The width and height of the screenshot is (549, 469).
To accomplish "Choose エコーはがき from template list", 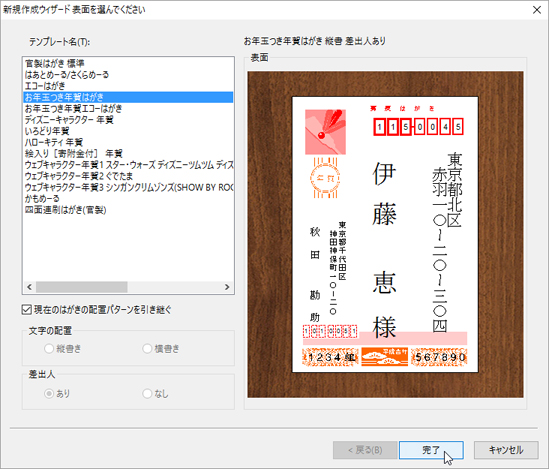I will (128, 86).
